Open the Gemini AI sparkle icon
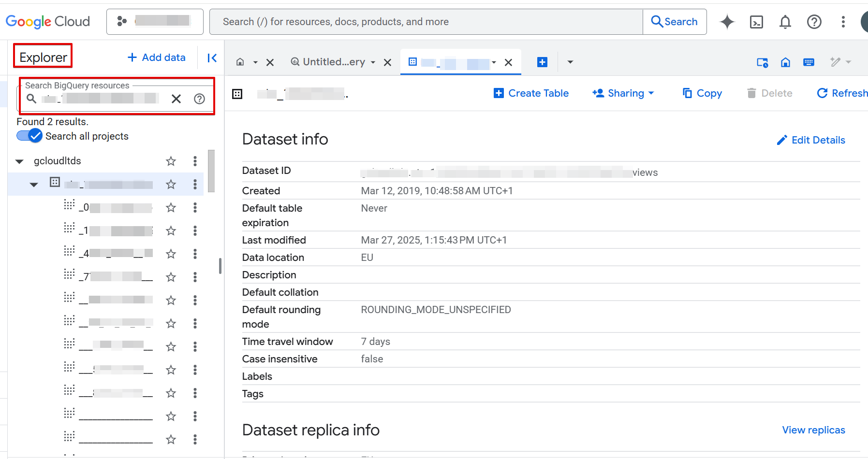Screen dimensions: 868x459 tap(727, 22)
